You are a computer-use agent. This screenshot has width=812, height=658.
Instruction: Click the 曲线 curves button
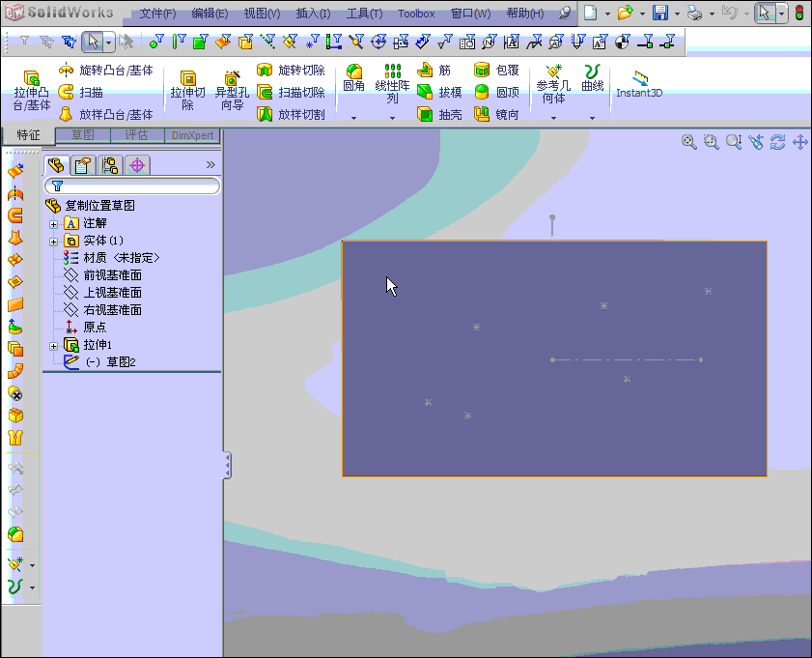tap(593, 77)
